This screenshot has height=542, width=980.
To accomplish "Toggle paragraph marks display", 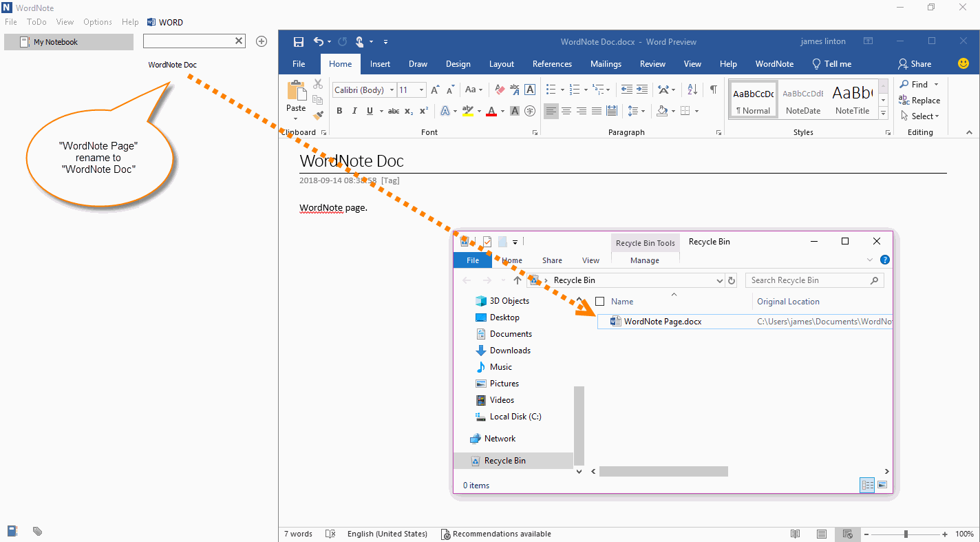I will [714, 90].
